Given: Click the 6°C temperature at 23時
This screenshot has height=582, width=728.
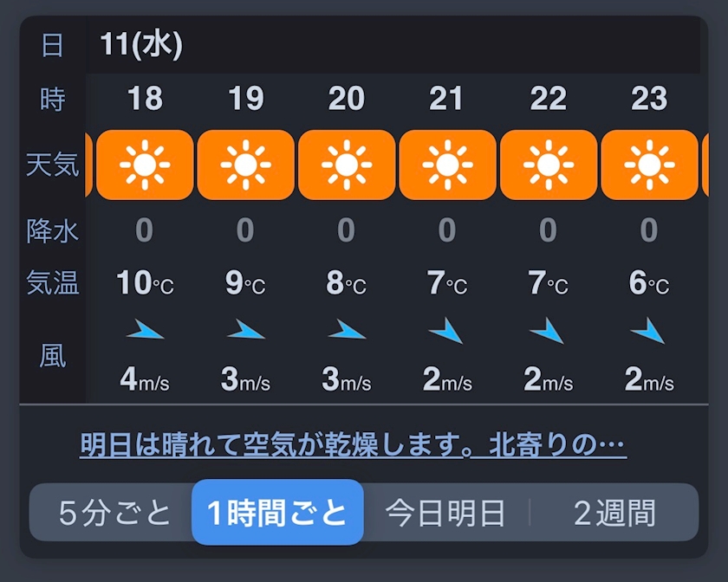Looking at the screenshot, I should click(x=648, y=283).
